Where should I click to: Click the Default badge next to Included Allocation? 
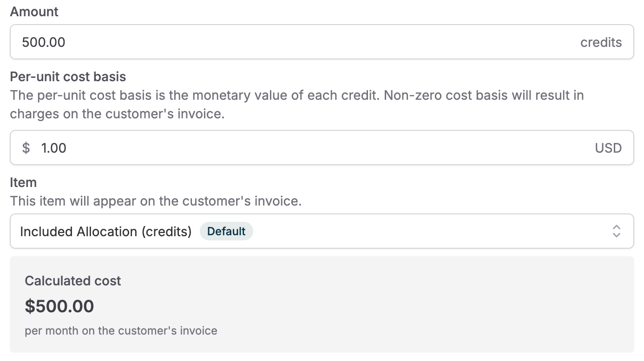pos(226,231)
